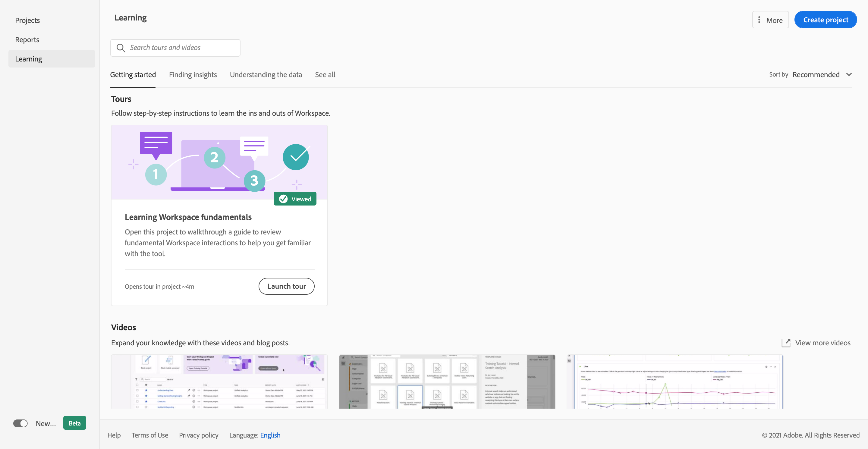Click the teal checkmark circle in tour illustration

[295, 157]
